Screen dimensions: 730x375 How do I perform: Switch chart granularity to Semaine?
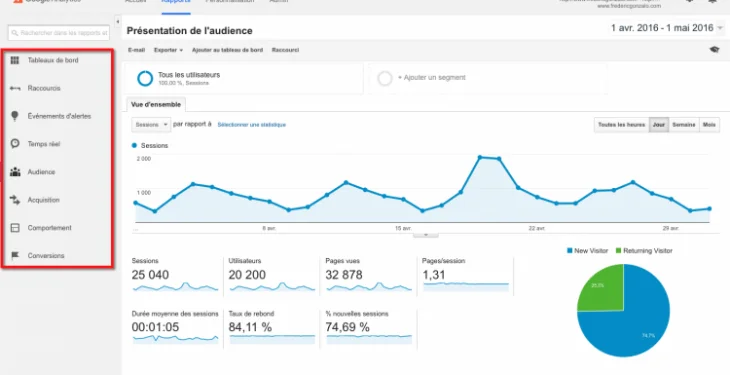(x=684, y=125)
